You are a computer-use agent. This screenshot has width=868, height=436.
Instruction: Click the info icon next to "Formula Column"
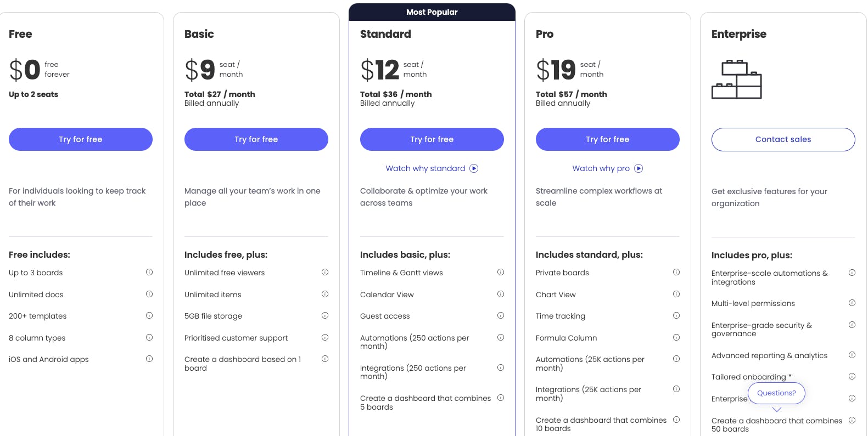tap(676, 337)
